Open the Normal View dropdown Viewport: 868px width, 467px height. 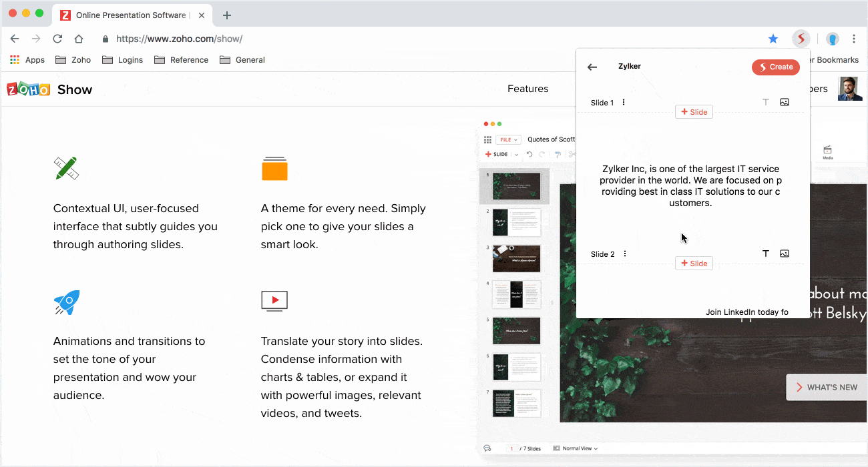[575, 448]
